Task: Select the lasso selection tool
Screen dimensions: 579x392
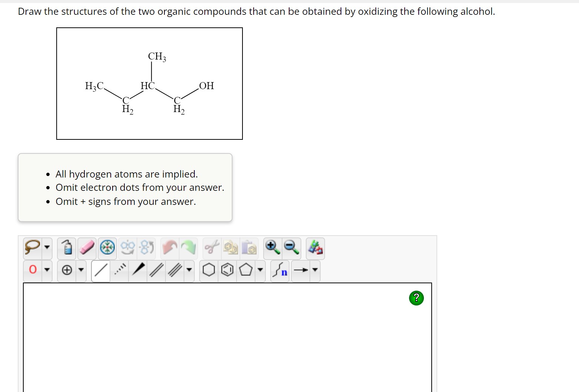Action: point(33,248)
